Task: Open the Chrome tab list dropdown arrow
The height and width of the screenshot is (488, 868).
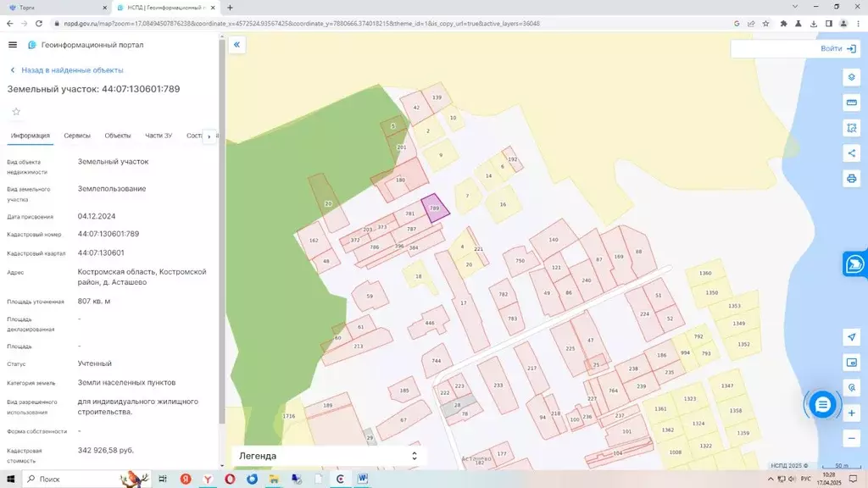Action: click(x=795, y=7)
